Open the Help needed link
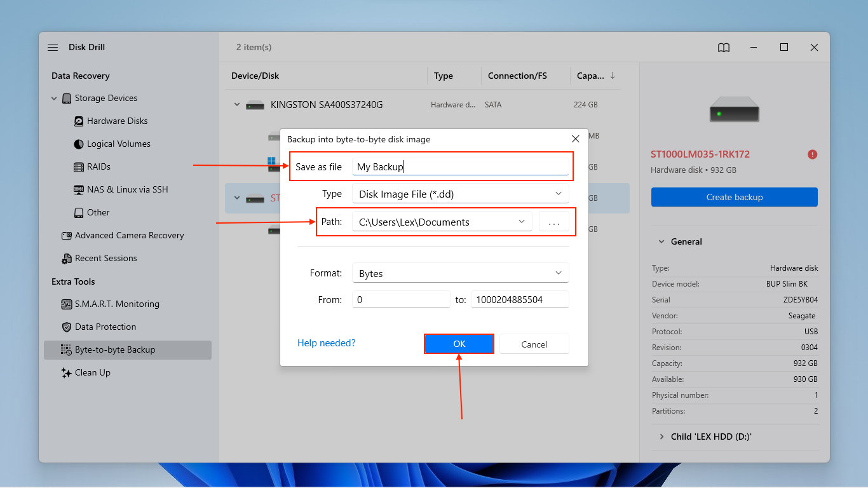This screenshot has width=868, height=488. 326,342
